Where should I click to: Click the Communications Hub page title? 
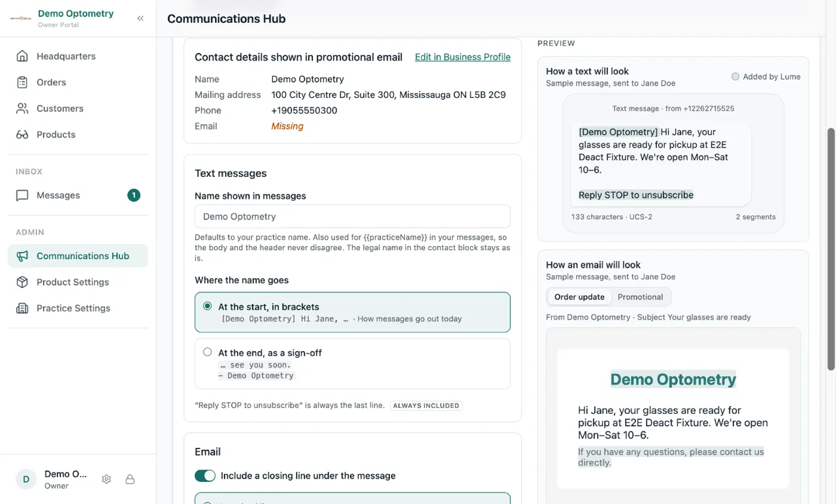227,18
